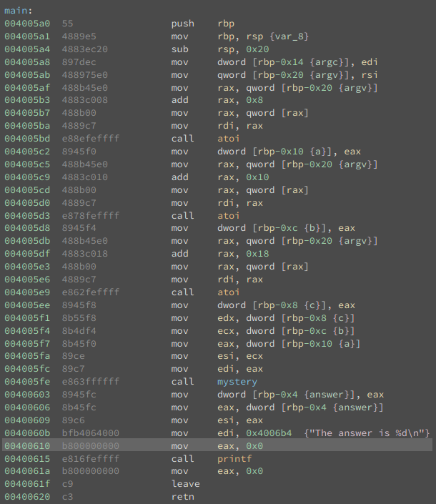Click address 004005c5

pyautogui.click(x=27, y=164)
